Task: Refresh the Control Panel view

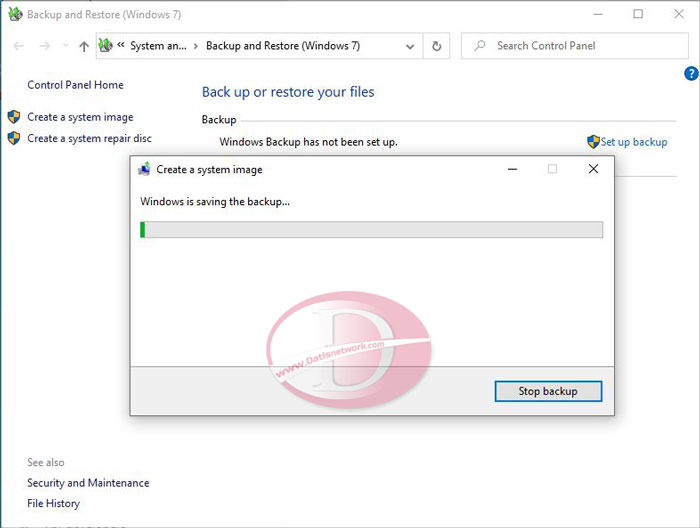Action: point(436,46)
